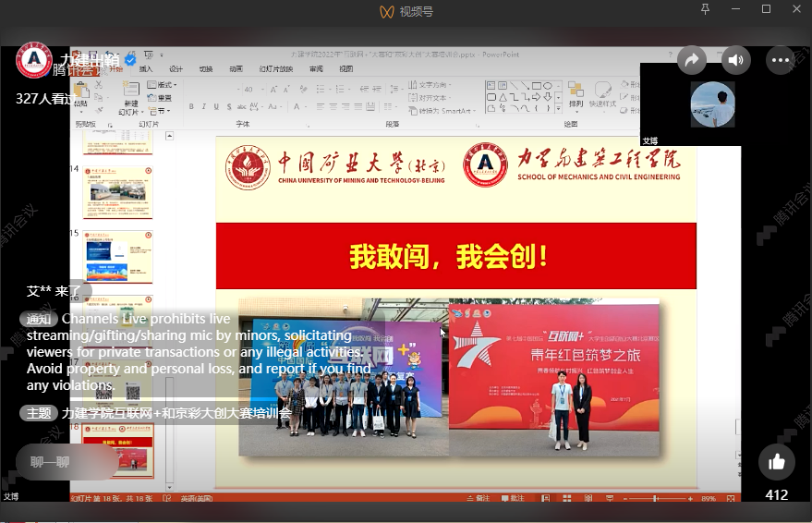This screenshot has height=523, width=812.
Task: Type a comment in 聊一聊 box
Action: [65, 462]
